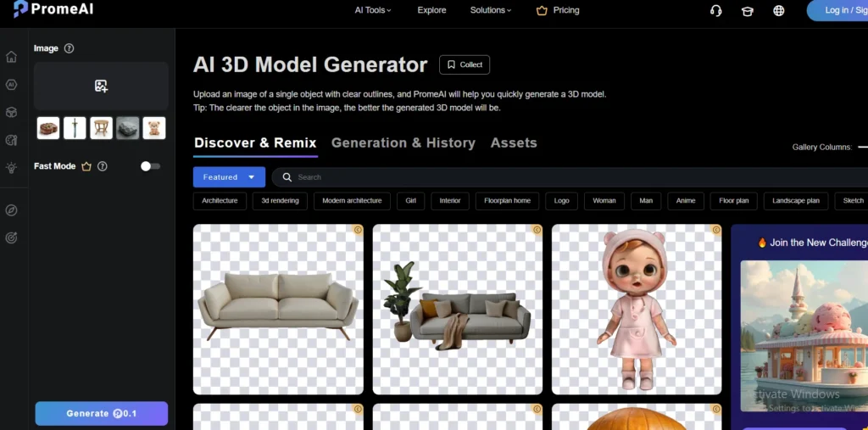
Task: Click the Fast Mode help question mark
Action: pos(102,166)
